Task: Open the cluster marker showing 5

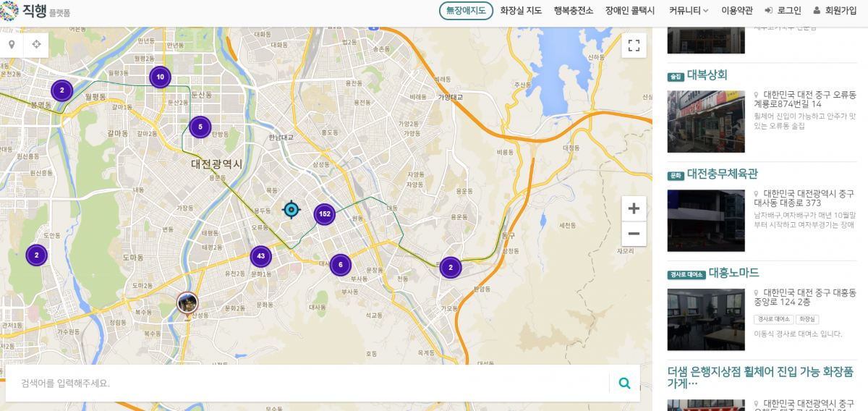Action: 200,127
